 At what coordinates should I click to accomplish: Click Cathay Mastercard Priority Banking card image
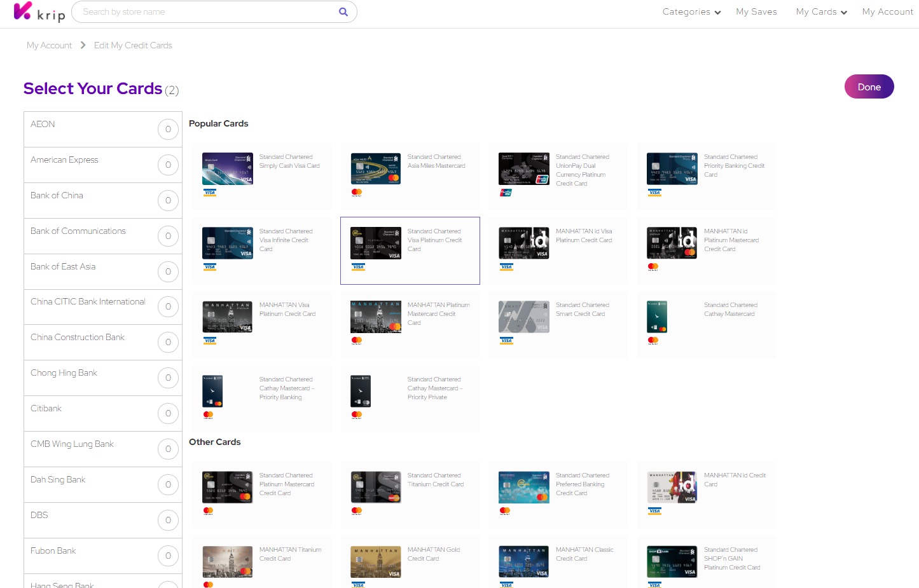pyautogui.click(x=212, y=391)
